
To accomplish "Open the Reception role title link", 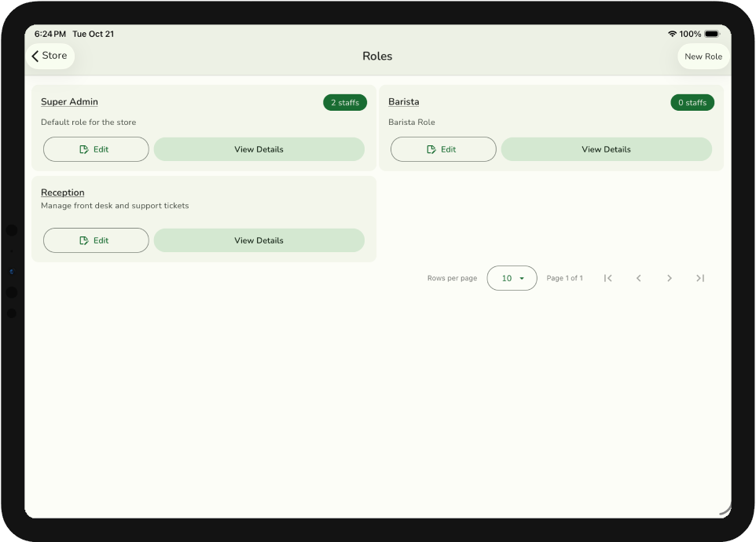I will (x=62, y=192).
